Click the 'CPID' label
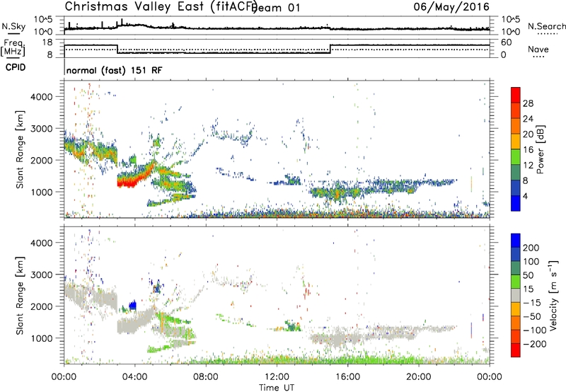 tap(16, 67)
